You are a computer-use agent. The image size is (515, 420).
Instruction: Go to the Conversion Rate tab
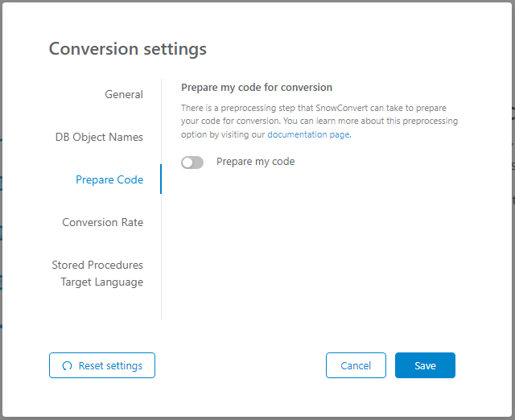(x=103, y=222)
